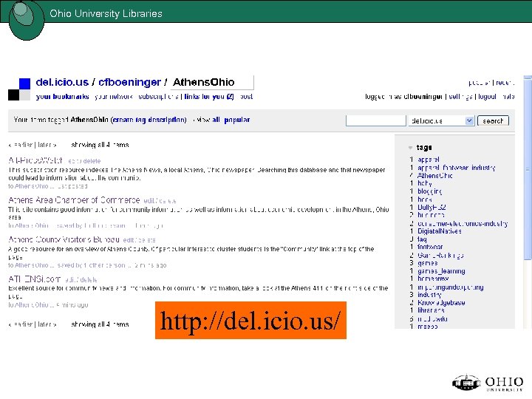532x399 pixels.
Task: Click create tag description link
Action: pyautogui.click(x=149, y=120)
